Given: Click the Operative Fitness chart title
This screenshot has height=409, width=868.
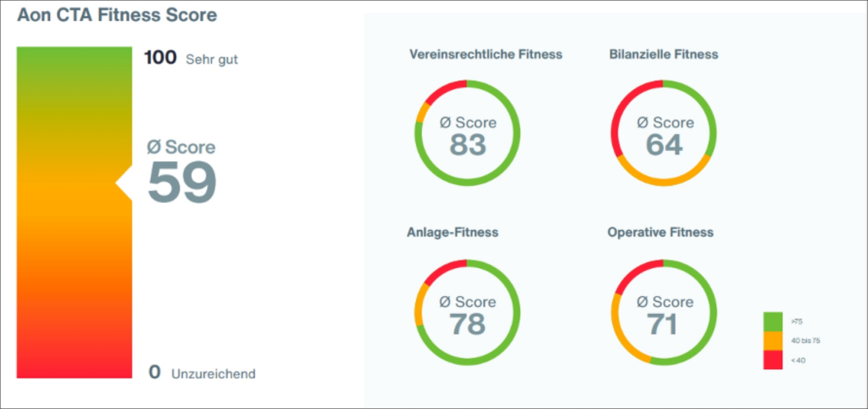Looking at the screenshot, I should [660, 232].
